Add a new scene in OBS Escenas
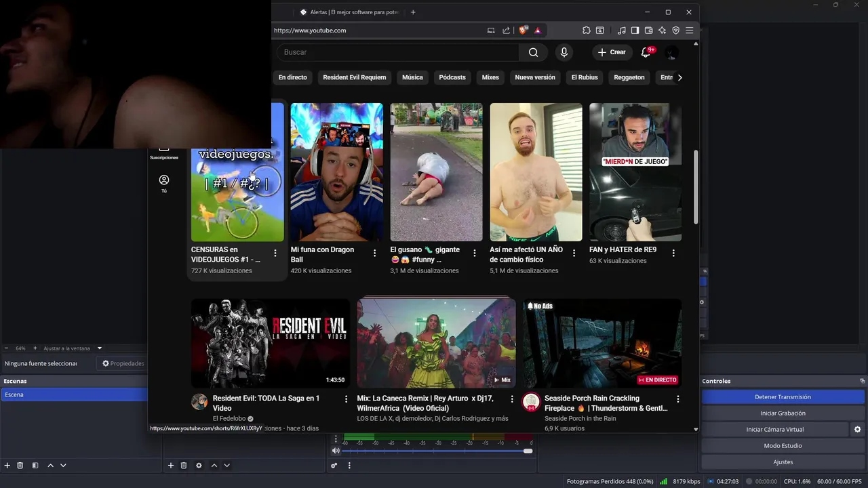The height and width of the screenshot is (488, 868). (x=7, y=466)
